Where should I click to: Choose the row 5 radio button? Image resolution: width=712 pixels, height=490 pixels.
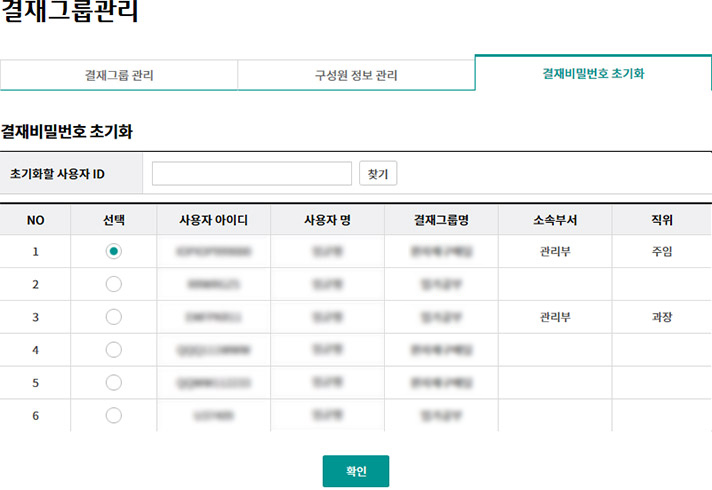114,382
